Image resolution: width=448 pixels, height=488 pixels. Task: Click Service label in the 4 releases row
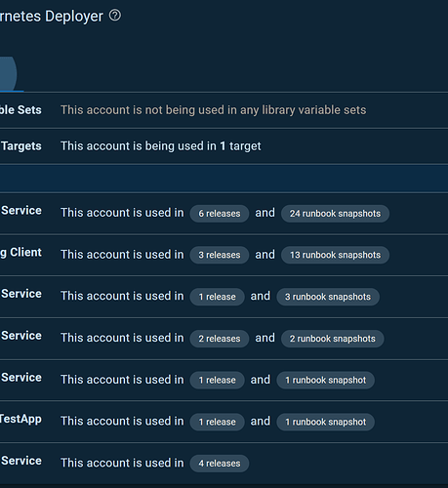[21, 461]
